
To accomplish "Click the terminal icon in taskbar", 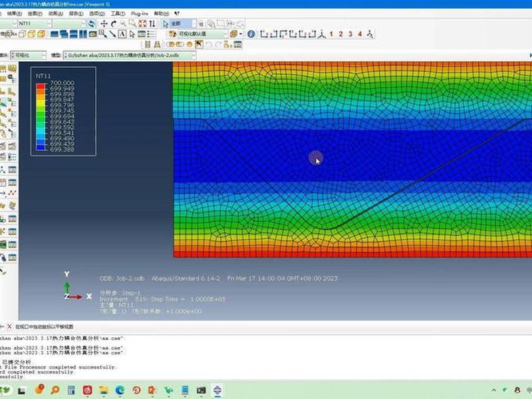I will (x=201, y=390).
